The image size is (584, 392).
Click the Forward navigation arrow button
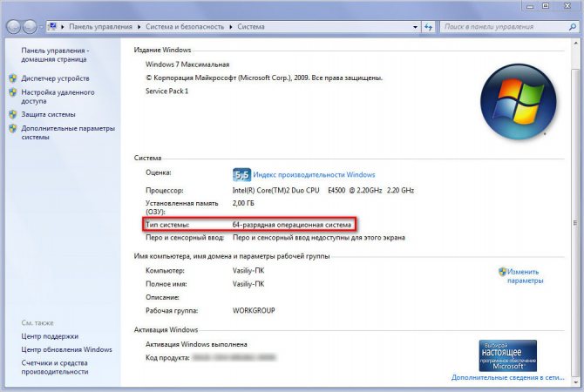coord(30,26)
